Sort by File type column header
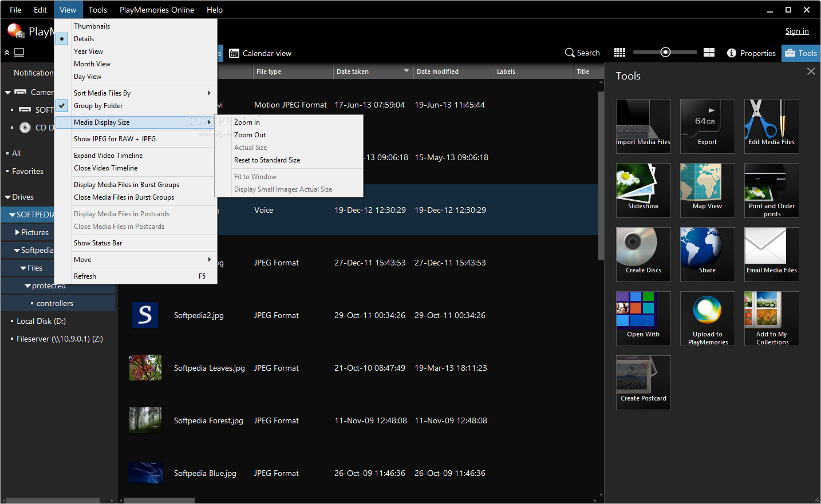Screen dimensions: 821x504 click(292, 72)
